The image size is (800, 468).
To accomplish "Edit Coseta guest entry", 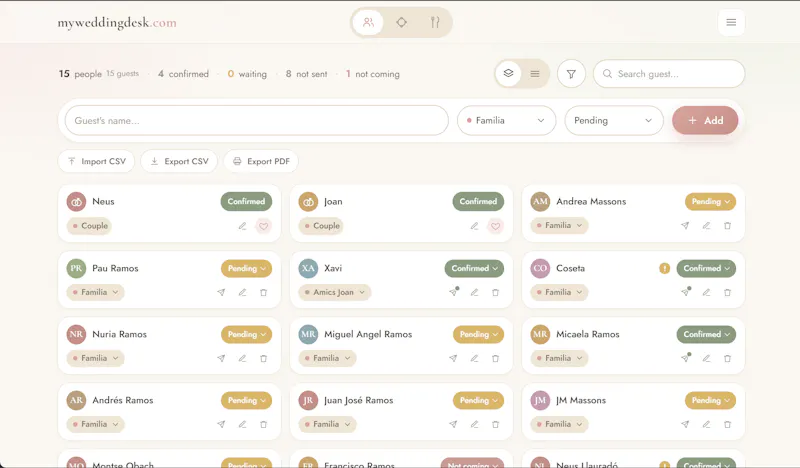I will (x=706, y=292).
